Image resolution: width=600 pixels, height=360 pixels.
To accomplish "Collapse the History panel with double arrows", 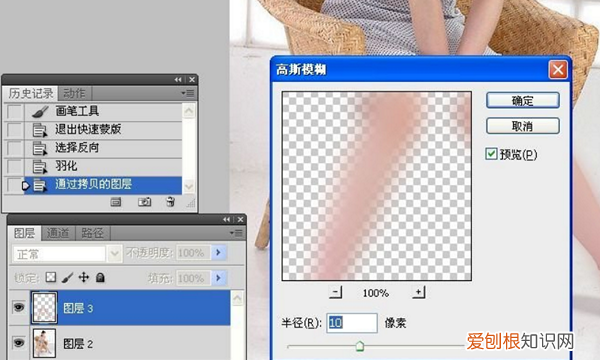I will pos(178,80).
